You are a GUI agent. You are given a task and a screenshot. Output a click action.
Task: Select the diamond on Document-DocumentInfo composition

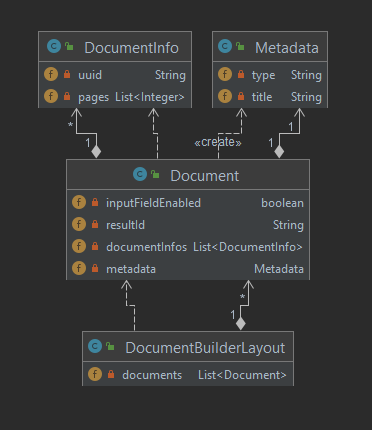click(x=96, y=152)
